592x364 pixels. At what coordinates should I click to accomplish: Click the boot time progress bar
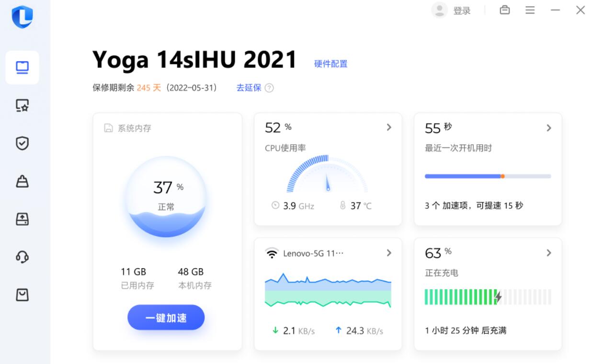[488, 176]
